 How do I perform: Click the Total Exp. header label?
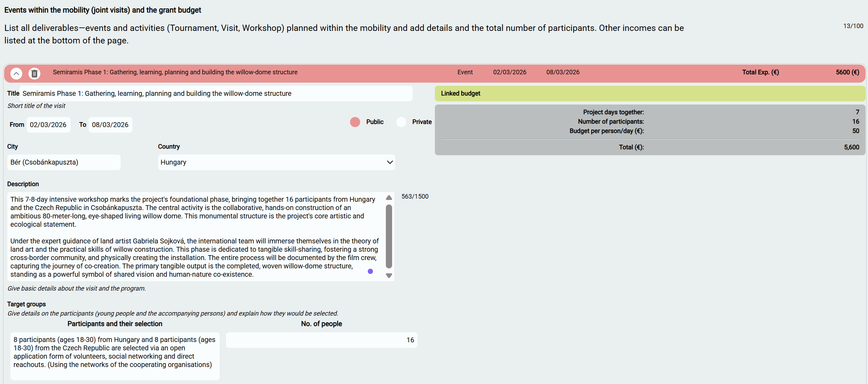760,72
